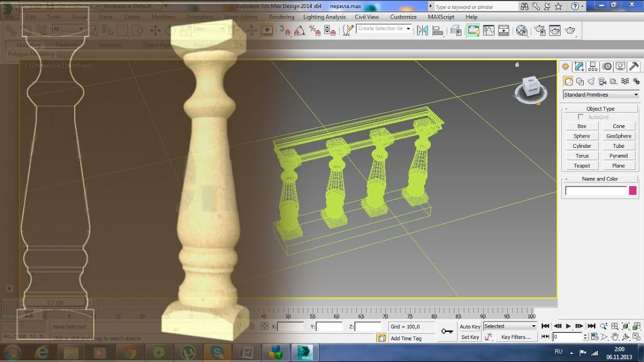The image size is (644, 362).
Task: Select the Space Warps category icon
Action: pos(625,81)
